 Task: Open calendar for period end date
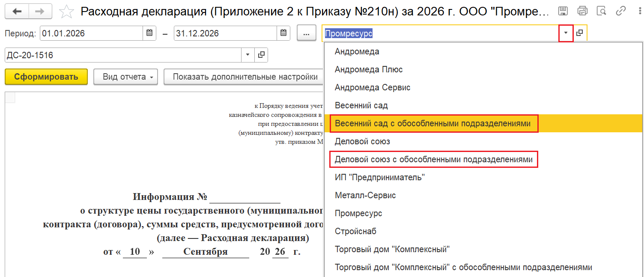coord(283,33)
